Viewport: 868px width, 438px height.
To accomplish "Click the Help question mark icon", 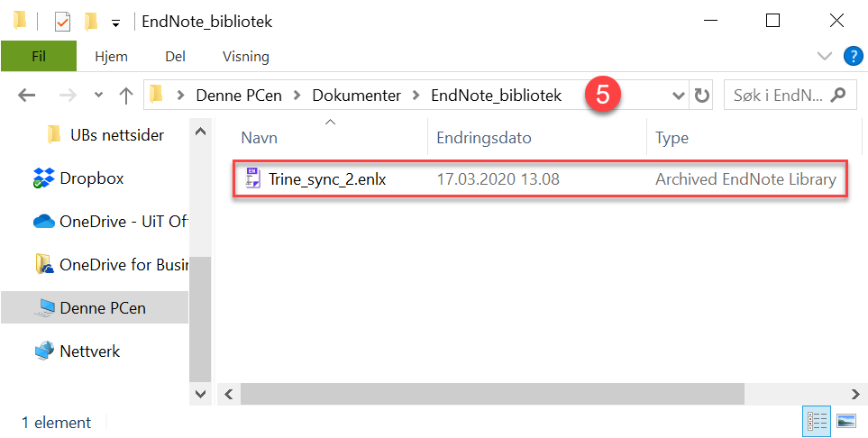I will point(853,56).
